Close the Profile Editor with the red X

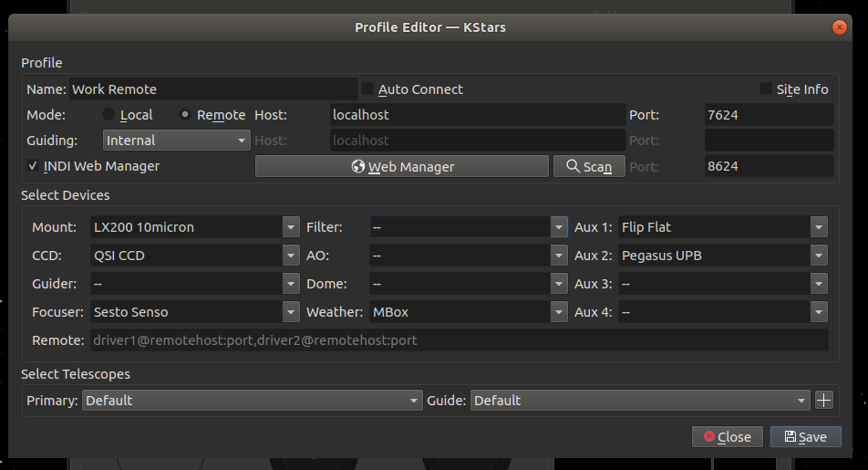(x=839, y=27)
